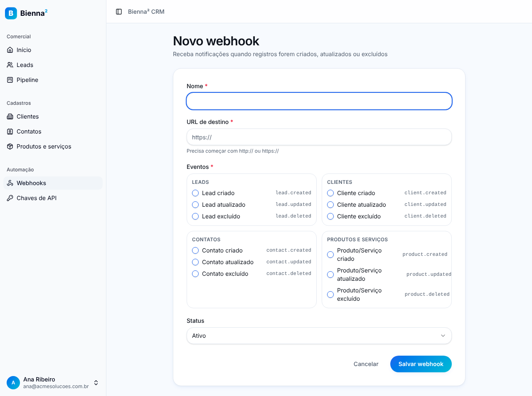532x396 pixels.
Task: Check the Contato criado event
Action: click(x=195, y=250)
